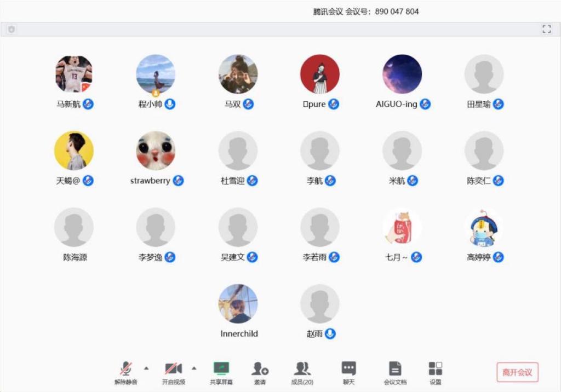The image size is (561, 392).
Task: Click the Innerchild participant name
Action: point(239,333)
